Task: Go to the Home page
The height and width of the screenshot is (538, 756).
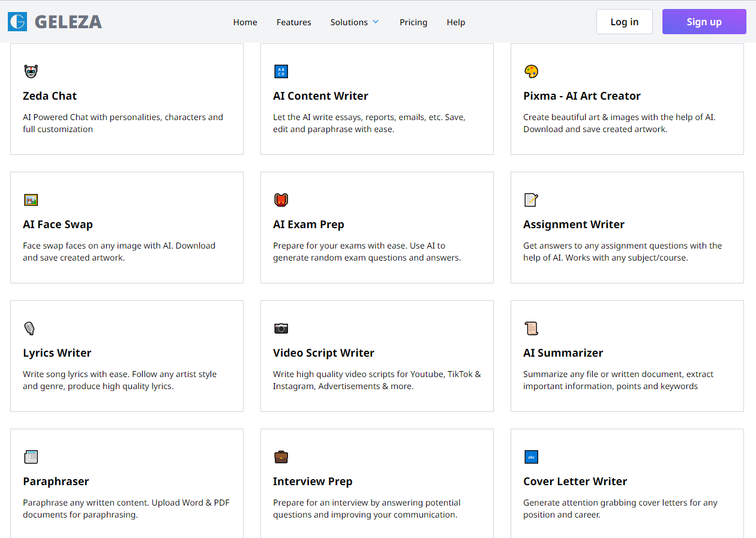Action: tap(245, 22)
